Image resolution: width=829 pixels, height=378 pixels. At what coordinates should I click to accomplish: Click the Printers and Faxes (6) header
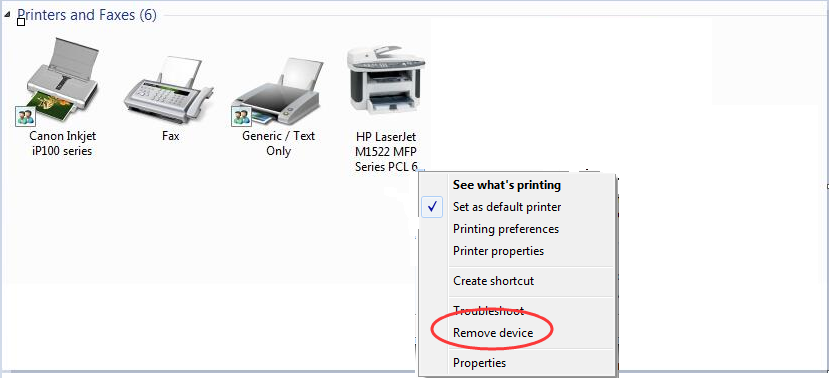point(87,15)
